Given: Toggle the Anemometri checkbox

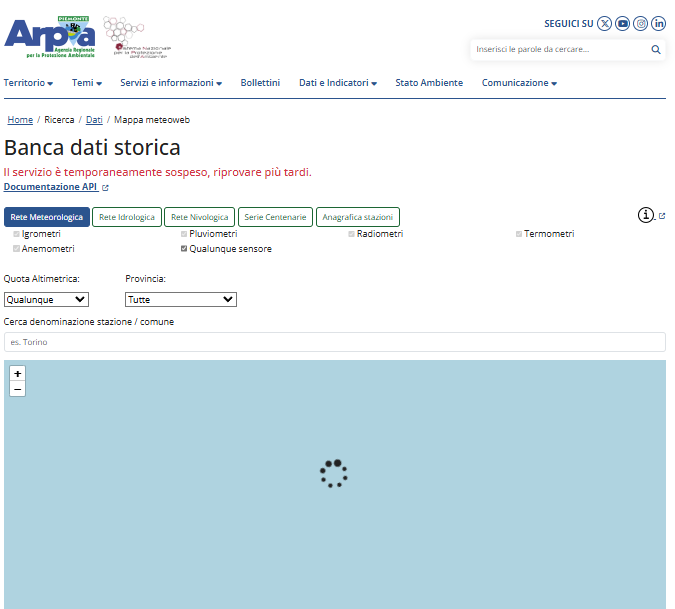Looking at the screenshot, I should point(16,249).
